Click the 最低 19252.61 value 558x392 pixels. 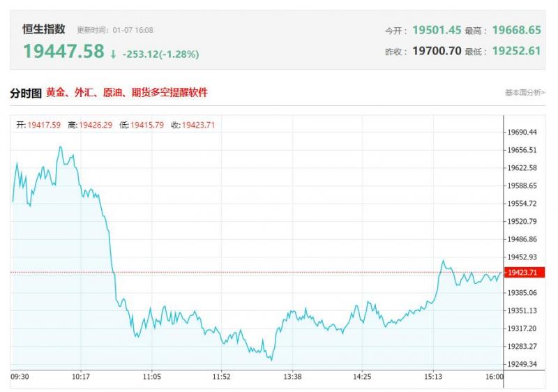point(516,51)
